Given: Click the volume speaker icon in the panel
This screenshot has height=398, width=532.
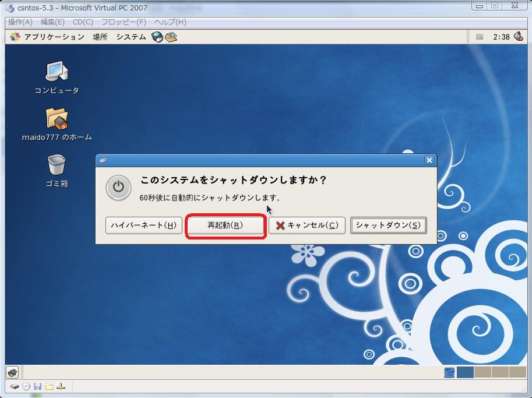Looking at the screenshot, I should [517, 37].
